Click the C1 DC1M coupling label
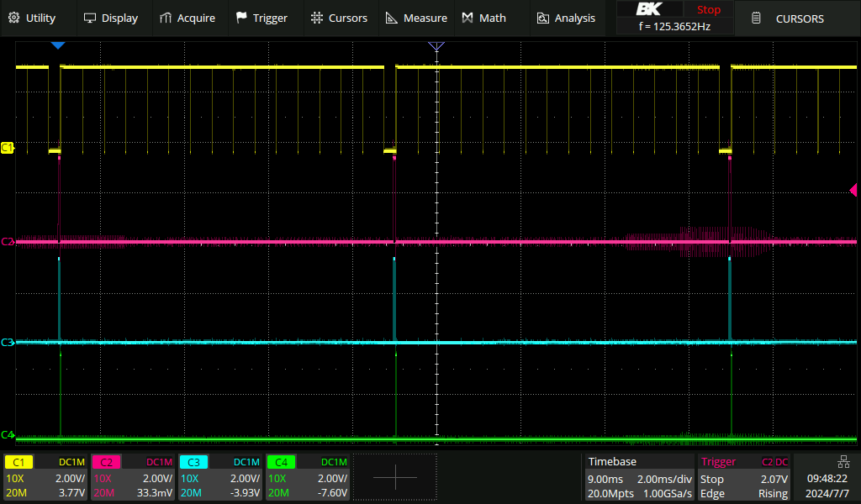This screenshot has height=504, width=861. [x=72, y=462]
